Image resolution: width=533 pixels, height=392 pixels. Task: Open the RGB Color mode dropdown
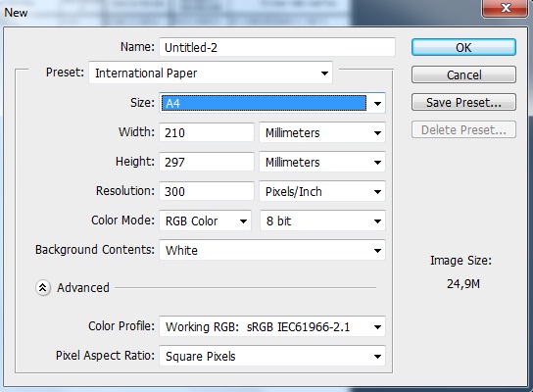click(x=206, y=220)
